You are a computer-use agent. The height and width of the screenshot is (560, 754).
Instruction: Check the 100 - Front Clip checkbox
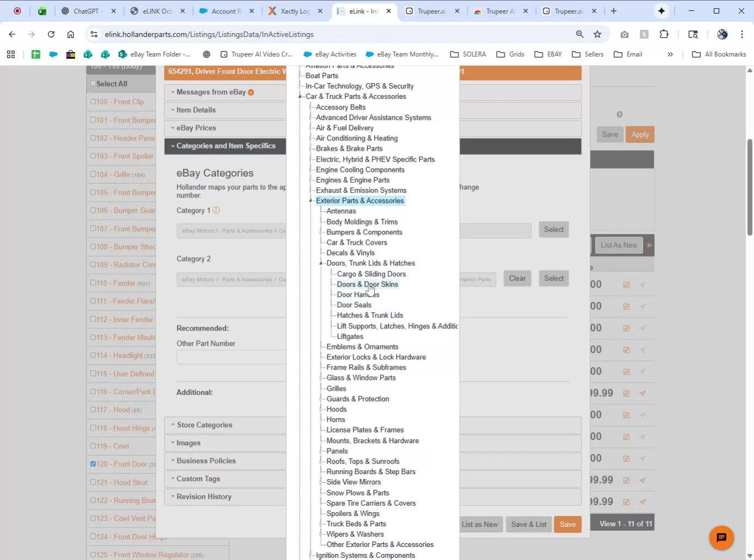click(x=93, y=102)
